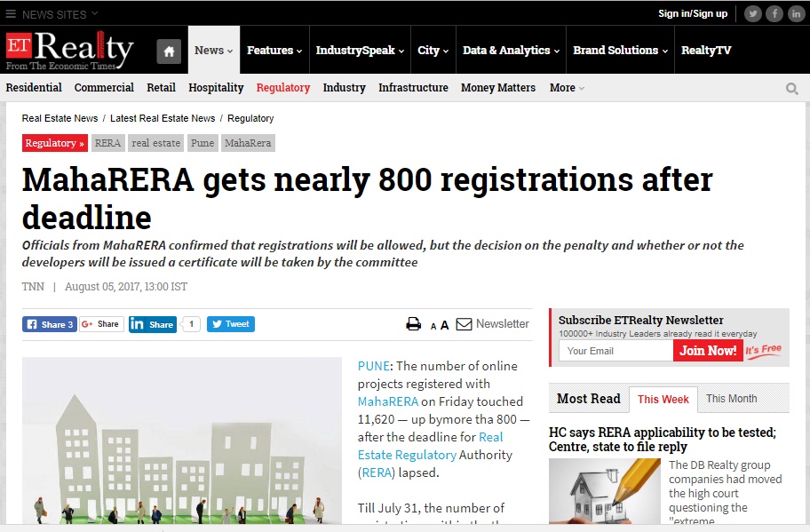The image size is (810, 532).
Task: Go to Infrastructure section
Action: point(413,88)
